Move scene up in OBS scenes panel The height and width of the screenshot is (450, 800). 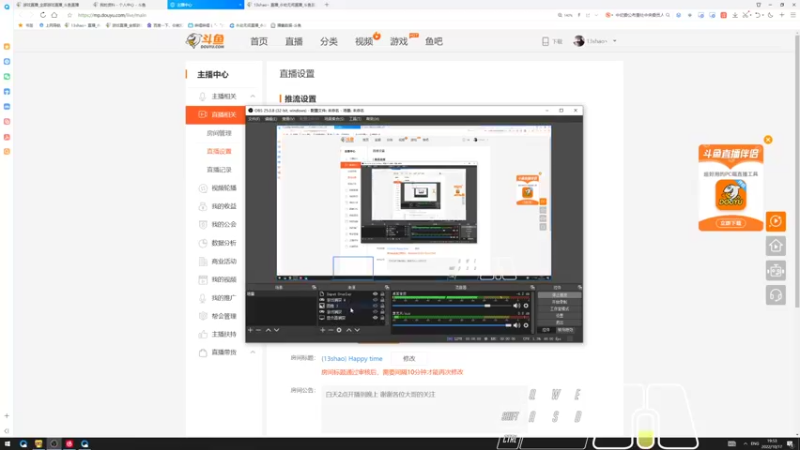(268, 330)
